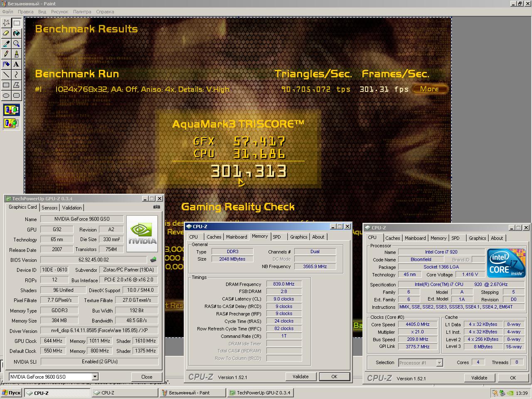Image resolution: width=532 pixels, height=399 pixels.
Task: Click the NVIDIA SLI status field in GPU-Z
Action: coord(99,362)
